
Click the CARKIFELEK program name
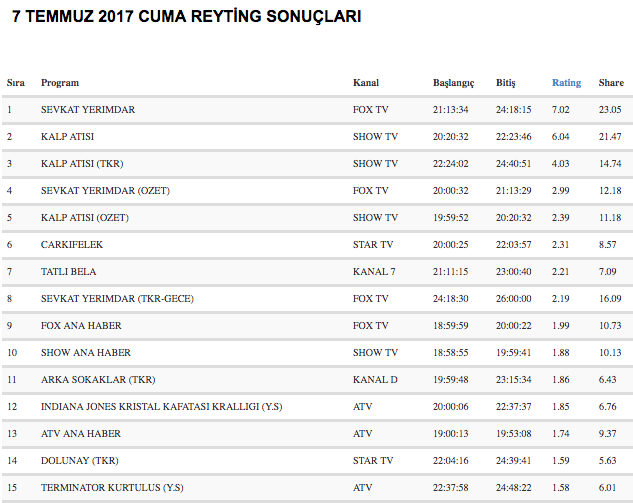72,245
